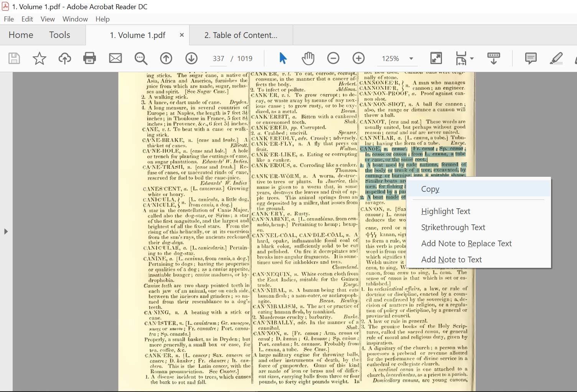Expand the left navigation pane
The width and height of the screenshot is (577, 392).
(6, 231)
